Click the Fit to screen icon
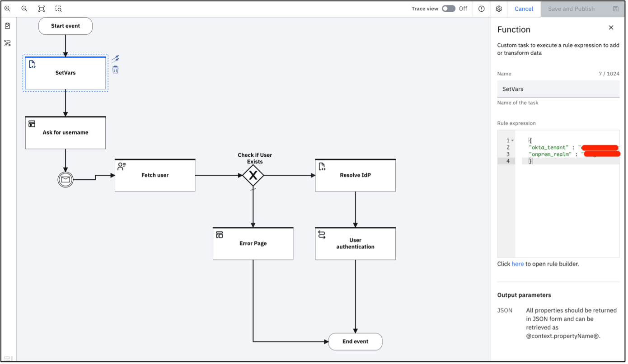The image size is (628, 364). point(41,8)
